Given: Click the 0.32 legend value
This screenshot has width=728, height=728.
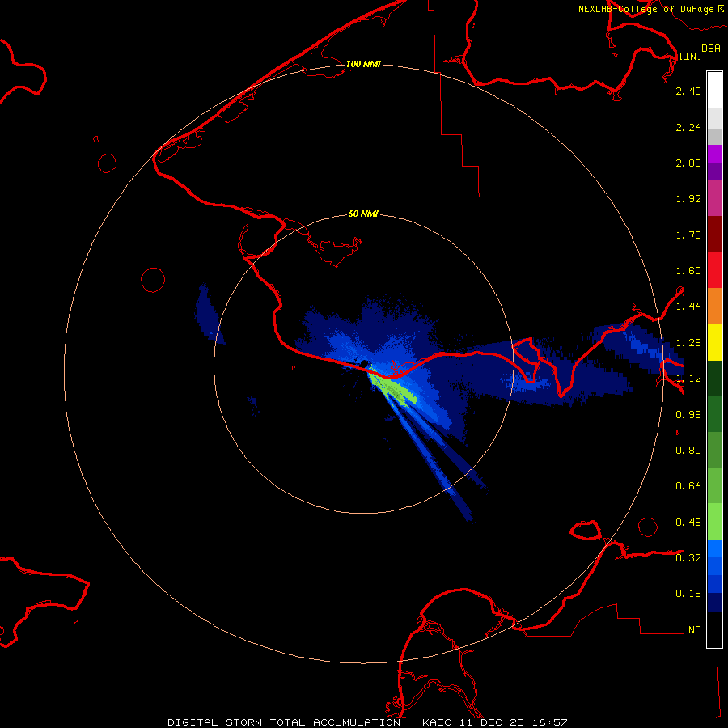Looking at the screenshot, I should (x=688, y=558).
